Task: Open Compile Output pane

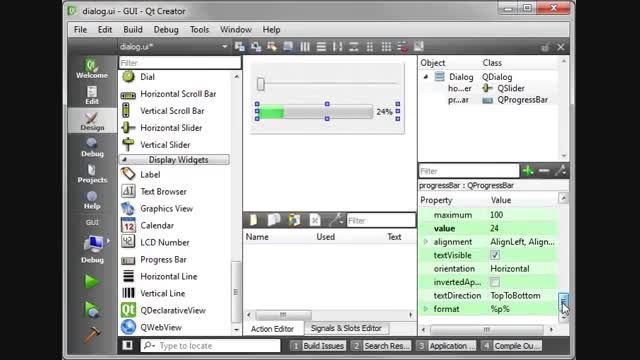Action: (511, 346)
